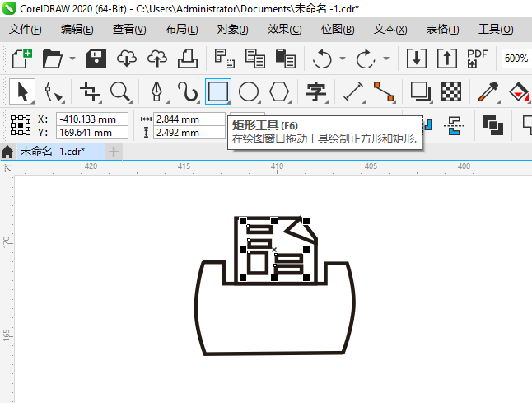532x403 pixels.
Task: Click the object height field
Action: (189, 133)
